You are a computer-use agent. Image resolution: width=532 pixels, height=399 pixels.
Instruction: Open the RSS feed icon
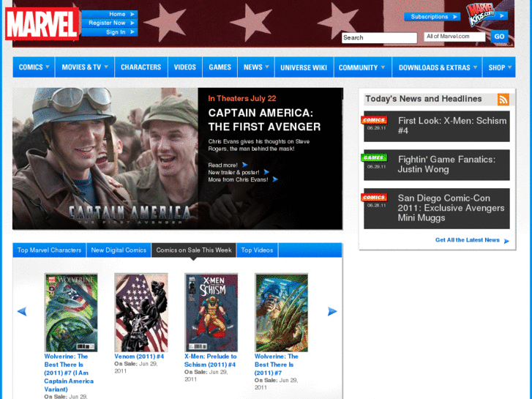point(503,100)
